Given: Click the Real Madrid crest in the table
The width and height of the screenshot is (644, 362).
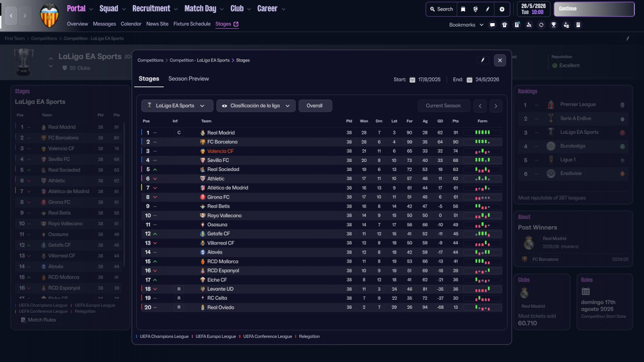Looking at the screenshot, I should tap(203, 133).
